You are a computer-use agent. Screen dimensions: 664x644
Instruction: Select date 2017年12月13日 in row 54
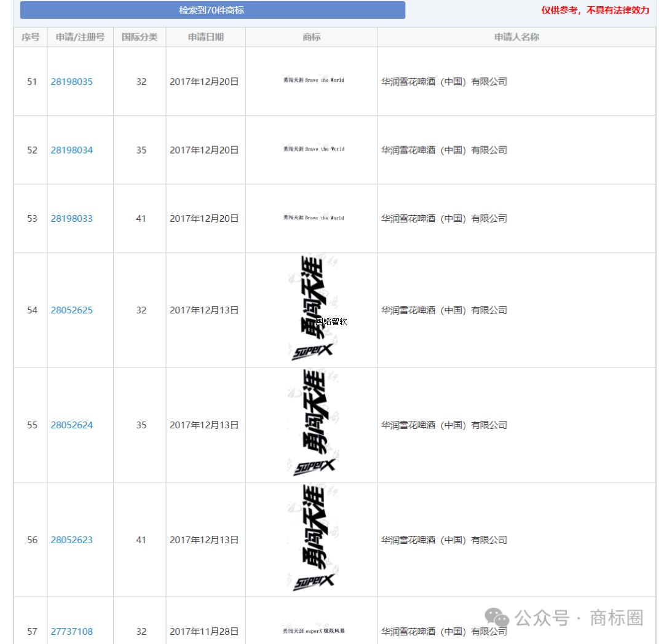pyautogui.click(x=204, y=310)
